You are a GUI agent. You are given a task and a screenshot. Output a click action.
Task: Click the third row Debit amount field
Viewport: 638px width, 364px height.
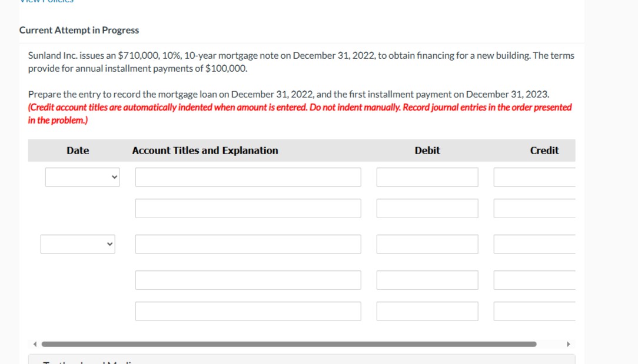tap(427, 243)
